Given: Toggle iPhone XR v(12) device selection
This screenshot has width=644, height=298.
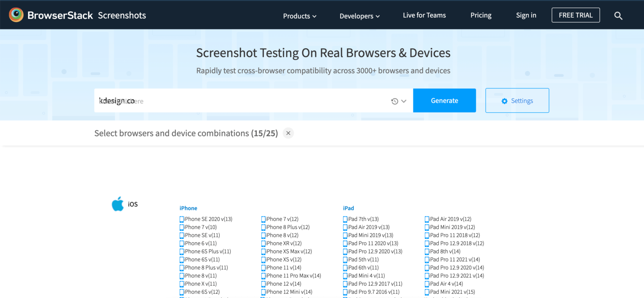Looking at the screenshot, I should point(283,243).
